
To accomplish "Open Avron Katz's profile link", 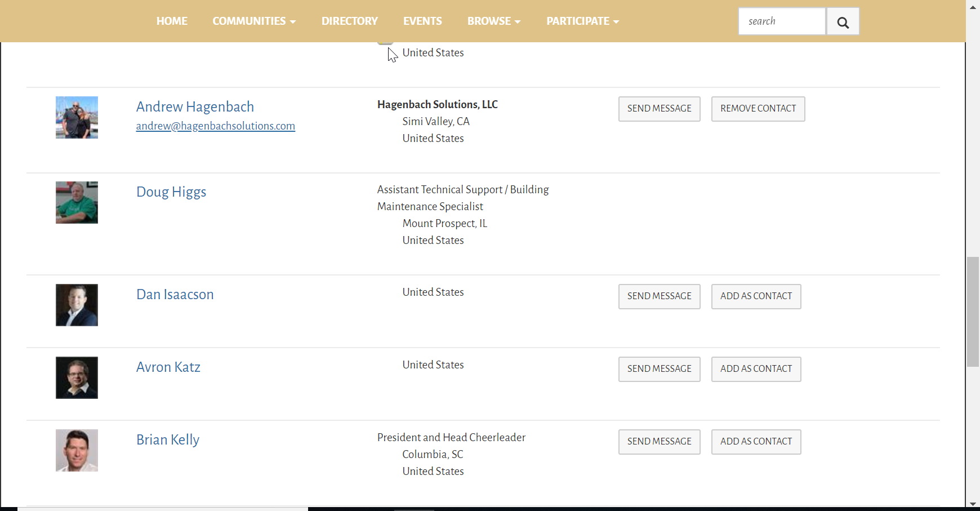I will [x=168, y=367].
